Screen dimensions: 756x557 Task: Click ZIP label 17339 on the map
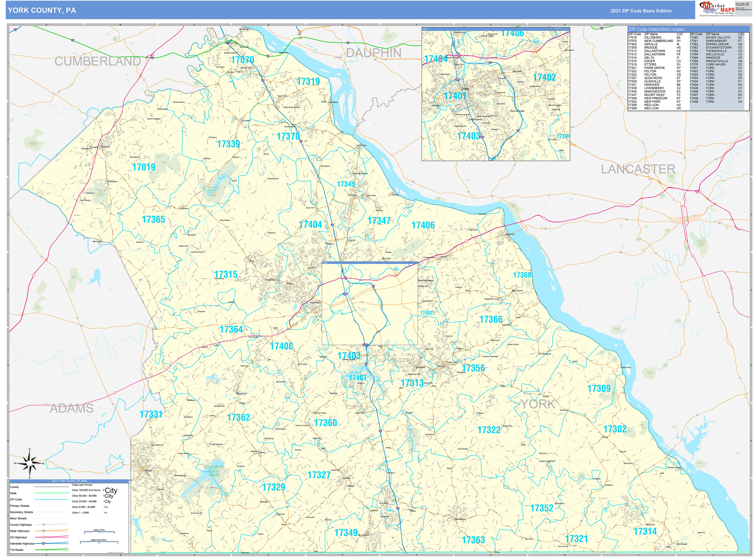click(228, 144)
